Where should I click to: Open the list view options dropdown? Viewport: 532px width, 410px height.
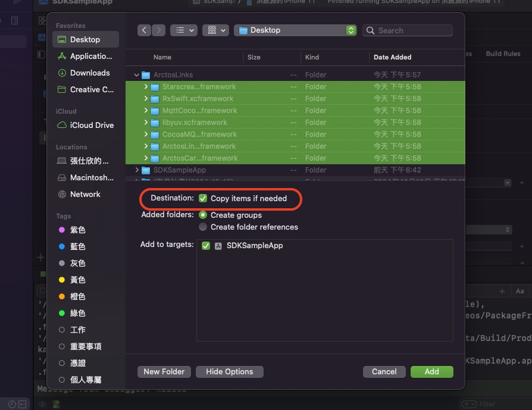tap(183, 30)
